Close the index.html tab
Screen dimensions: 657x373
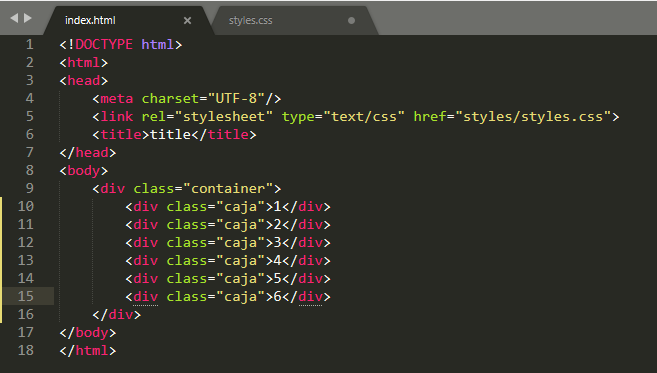[187, 21]
